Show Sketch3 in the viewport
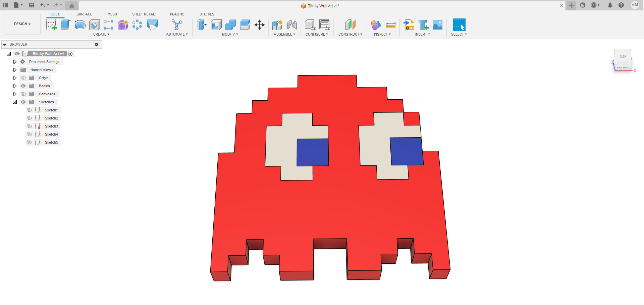Screen dimensions: 644x305 [29, 126]
